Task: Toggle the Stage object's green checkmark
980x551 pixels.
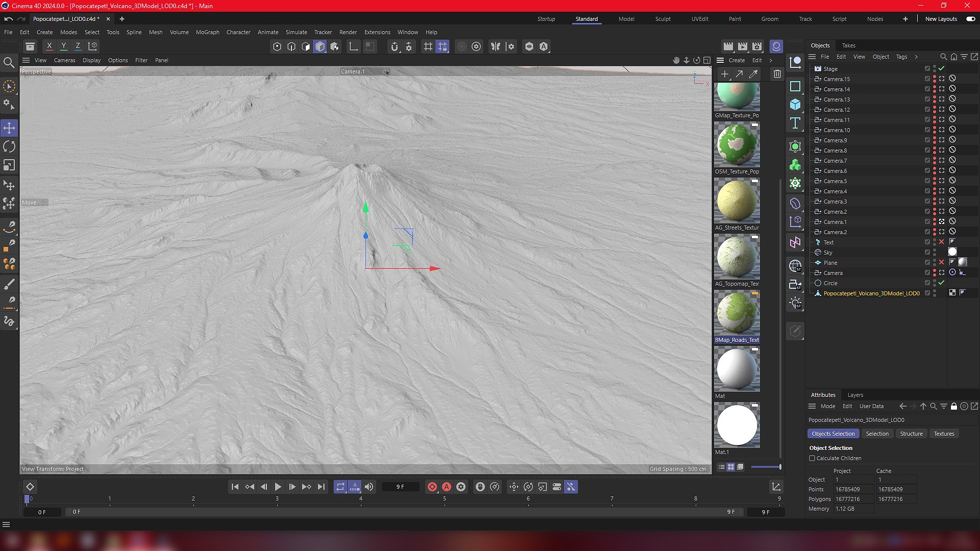Action: (942, 68)
